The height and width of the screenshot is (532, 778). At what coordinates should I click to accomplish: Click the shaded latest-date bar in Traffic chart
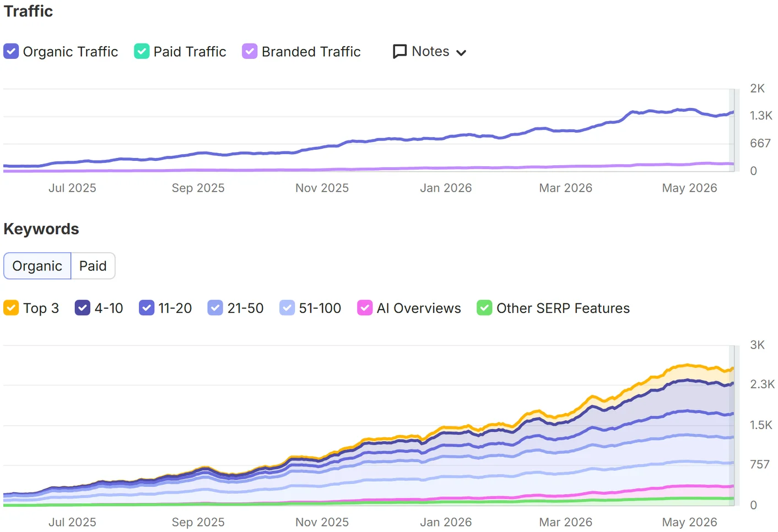point(734,131)
